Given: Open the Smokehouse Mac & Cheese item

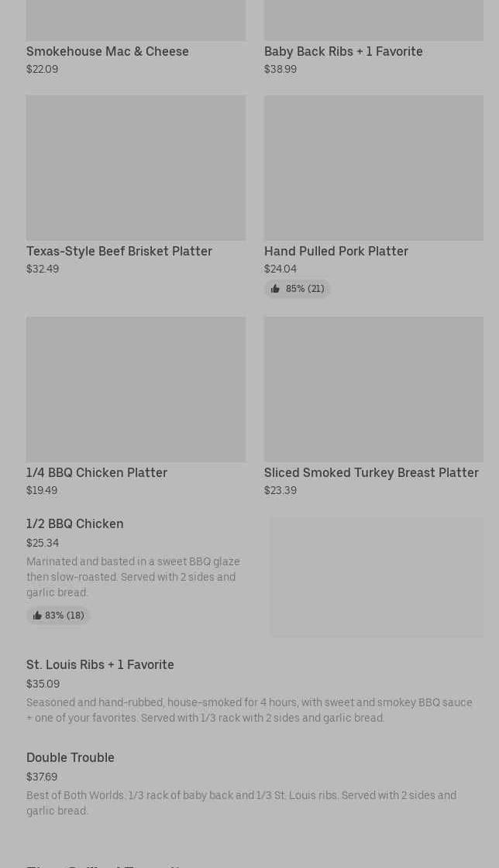Looking at the screenshot, I should pos(108,51).
